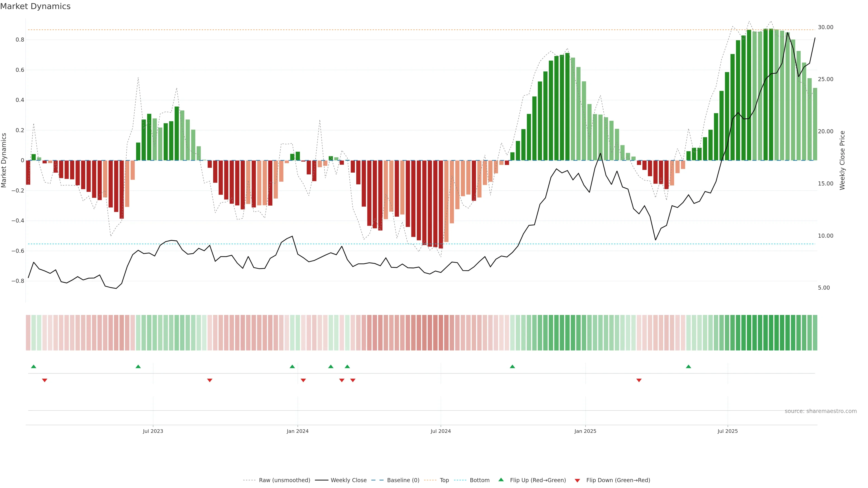Screen dimensions: 868x488
Task: Click the Flip Up triangle in legend
Action: [501, 480]
